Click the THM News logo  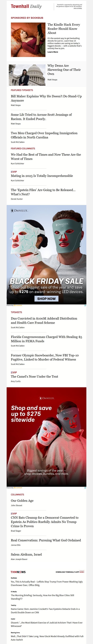pos(18,572)
